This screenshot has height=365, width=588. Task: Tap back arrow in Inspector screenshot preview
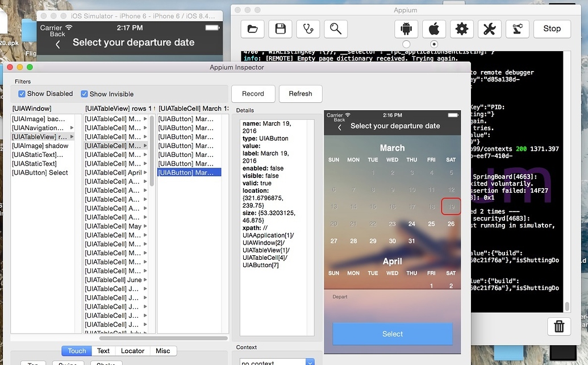[340, 127]
